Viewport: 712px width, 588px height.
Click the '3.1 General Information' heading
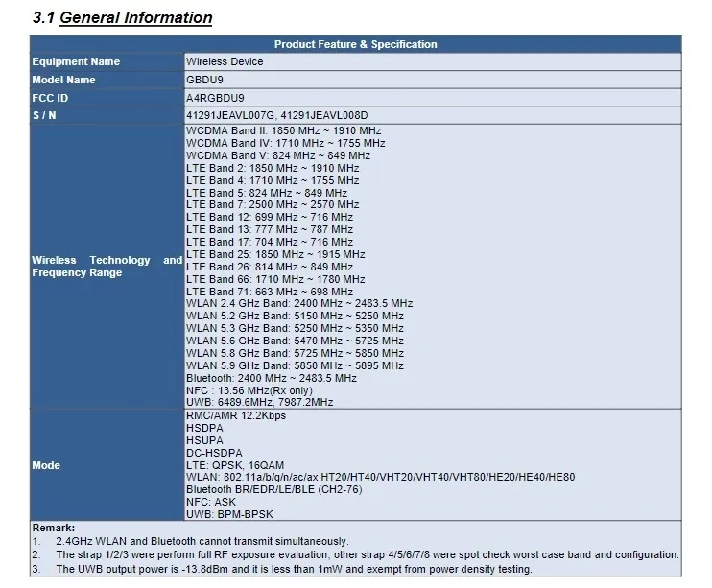tap(122, 18)
